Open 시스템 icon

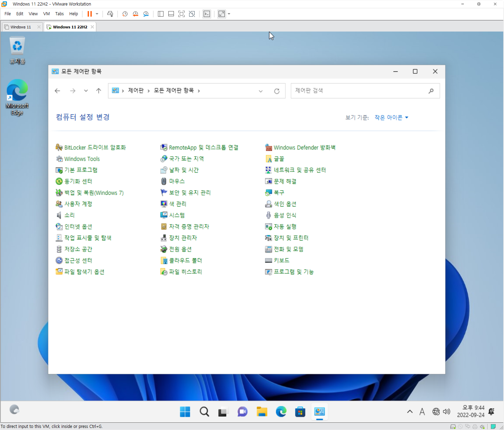164,215
